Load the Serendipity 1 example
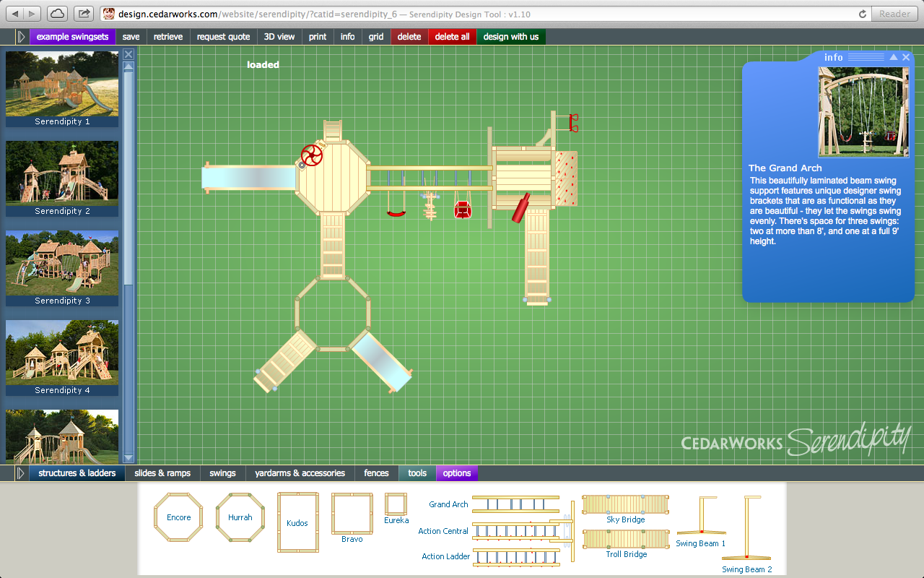924x578 pixels. coord(62,88)
